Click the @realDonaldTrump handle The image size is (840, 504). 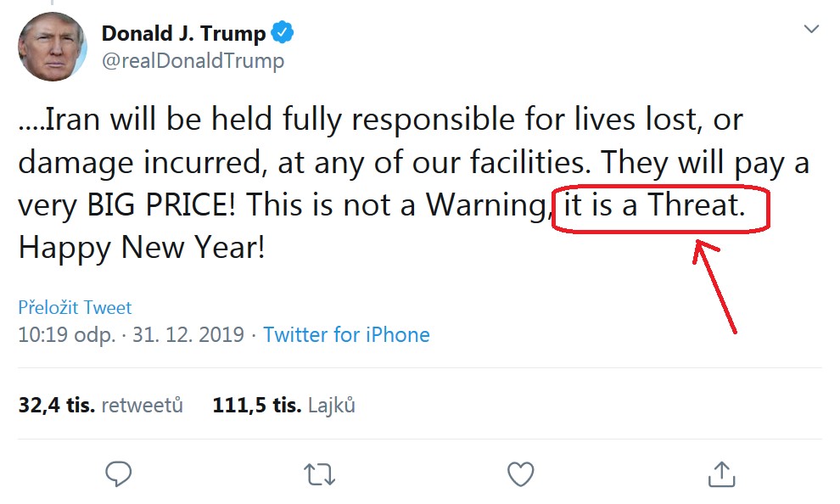[193, 61]
